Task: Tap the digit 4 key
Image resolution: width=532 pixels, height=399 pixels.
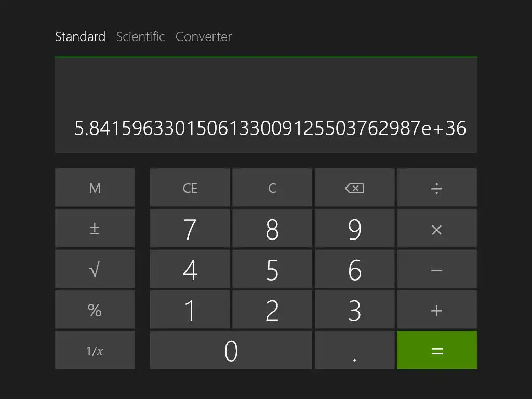Action: click(190, 269)
